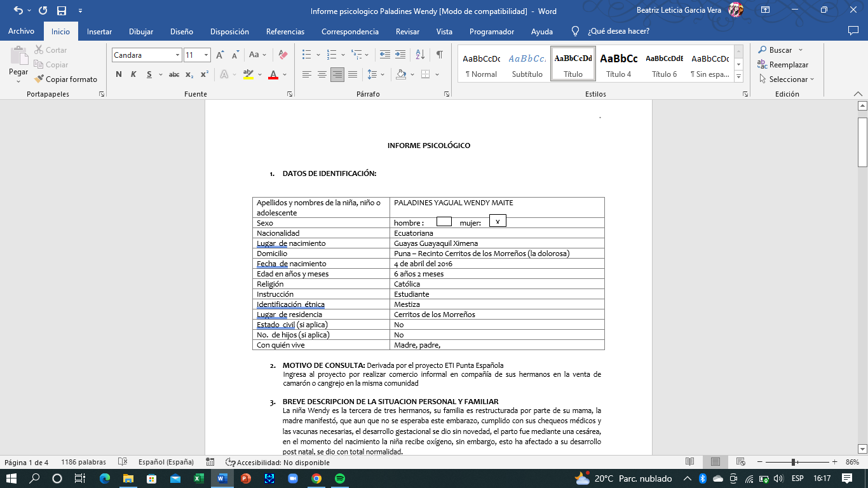The image size is (868, 488).
Task: Apply bulleted list formatting
Action: (307, 55)
